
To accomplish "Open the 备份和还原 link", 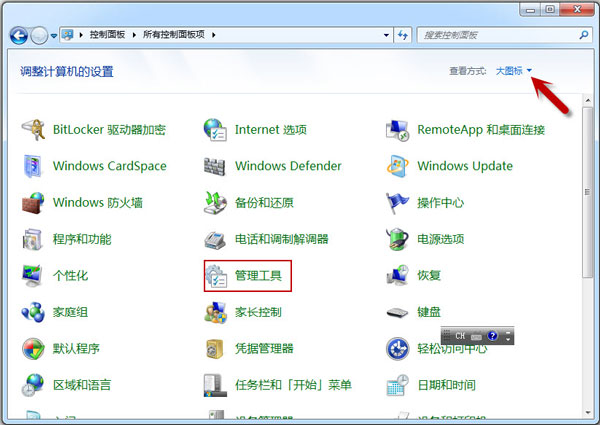I will [264, 203].
